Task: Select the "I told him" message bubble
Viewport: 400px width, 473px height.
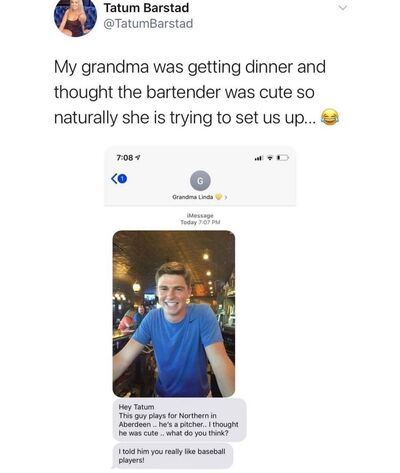Action: [172, 456]
